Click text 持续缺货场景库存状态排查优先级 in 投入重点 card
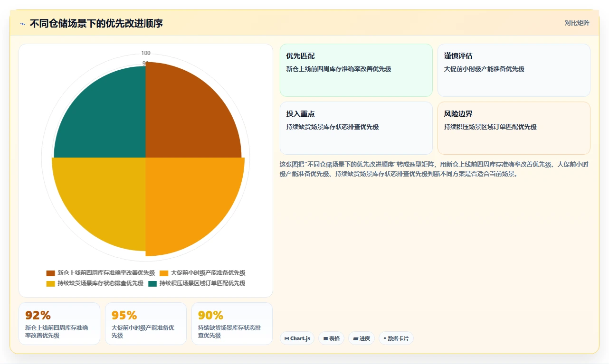This screenshot has width=609, height=364. [x=333, y=127]
